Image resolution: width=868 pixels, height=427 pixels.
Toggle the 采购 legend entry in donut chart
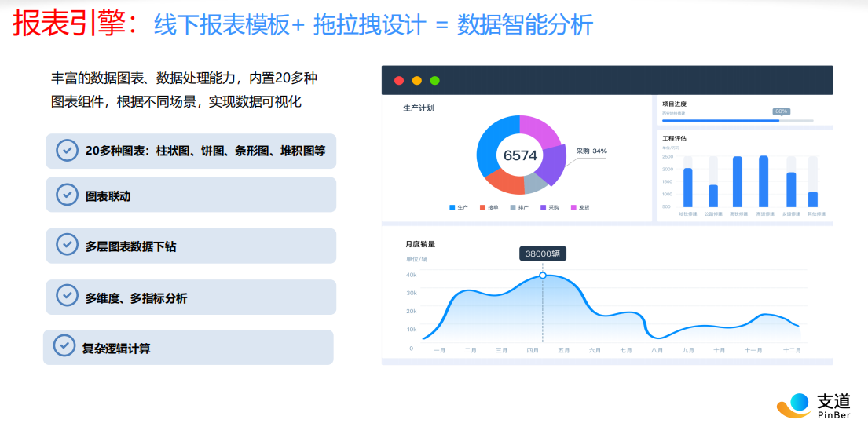point(549,207)
